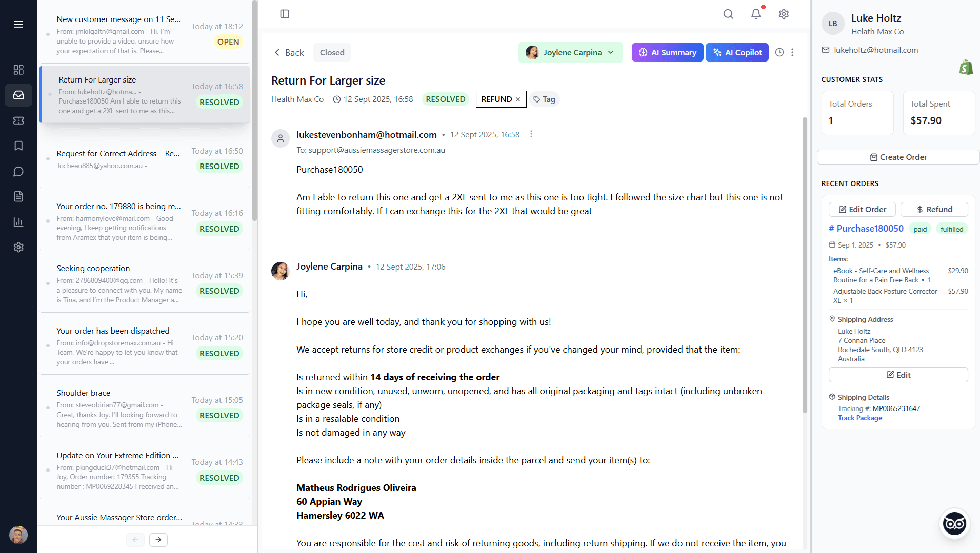This screenshot has width=980, height=553.
Task: Click the 'fulfilled' order badge
Action: coord(952,229)
